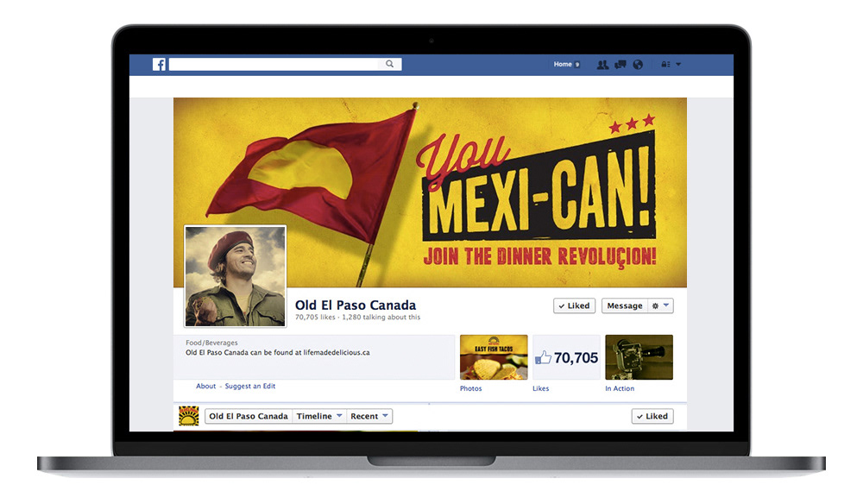This screenshot has width=863, height=504.
Task: Click the Suggest an Edit link
Action: tap(250, 387)
